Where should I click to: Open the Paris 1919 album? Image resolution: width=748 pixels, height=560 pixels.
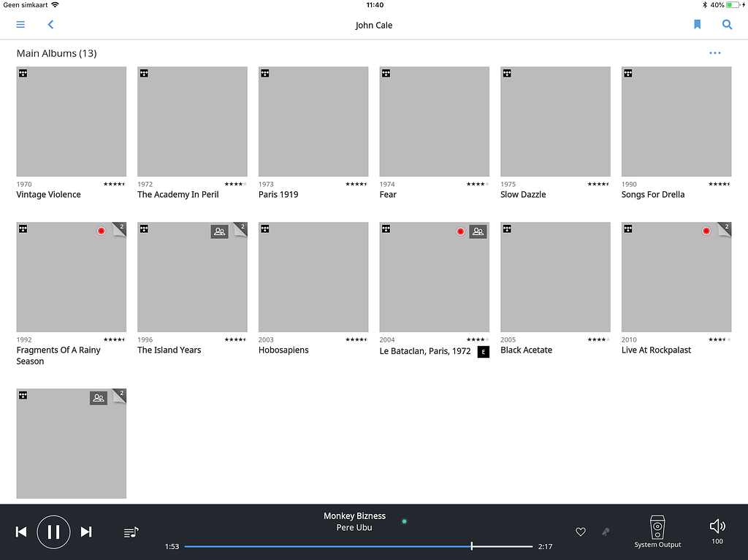(313, 121)
